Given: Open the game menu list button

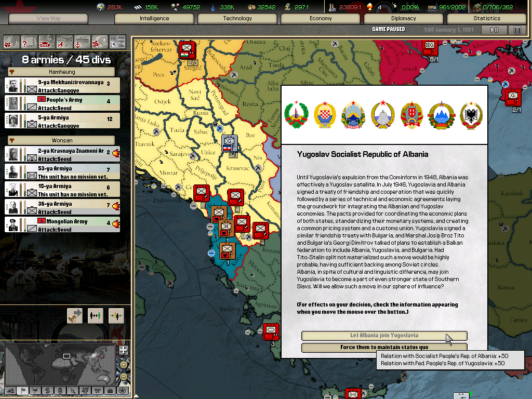Looking at the screenshot, I should tap(517, 30).
